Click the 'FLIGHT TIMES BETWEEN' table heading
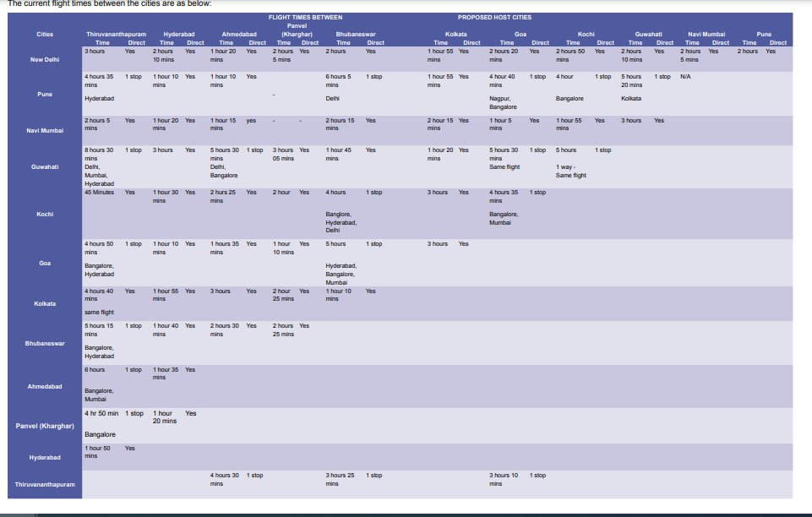Image resolution: width=812 pixels, height=517 pixels. (305, 18)
